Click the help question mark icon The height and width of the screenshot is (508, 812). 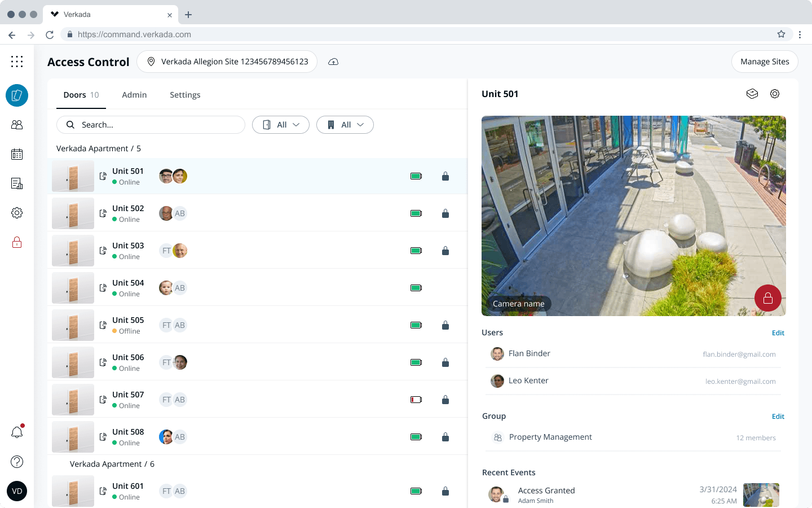(17, 462)
